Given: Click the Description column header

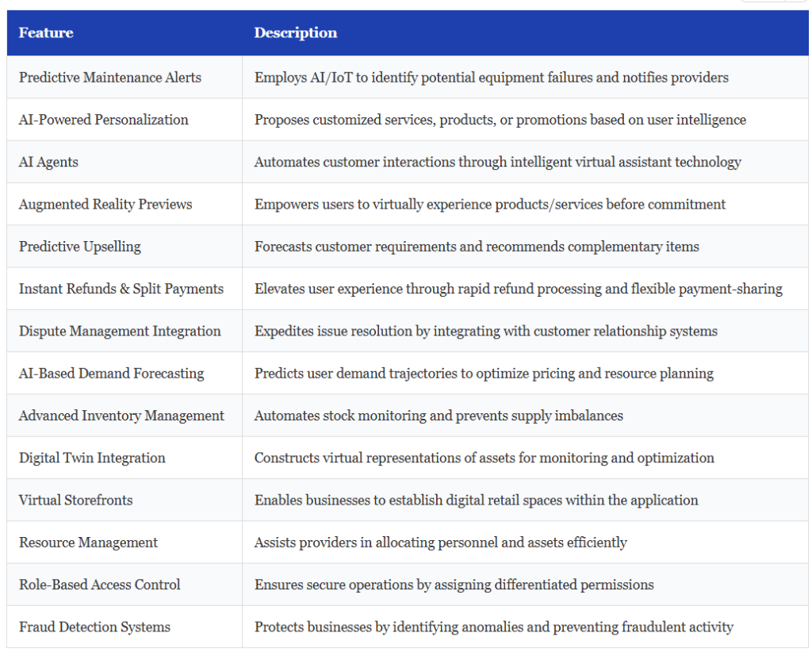Looking at the screenshot, I should pos(295,33).
